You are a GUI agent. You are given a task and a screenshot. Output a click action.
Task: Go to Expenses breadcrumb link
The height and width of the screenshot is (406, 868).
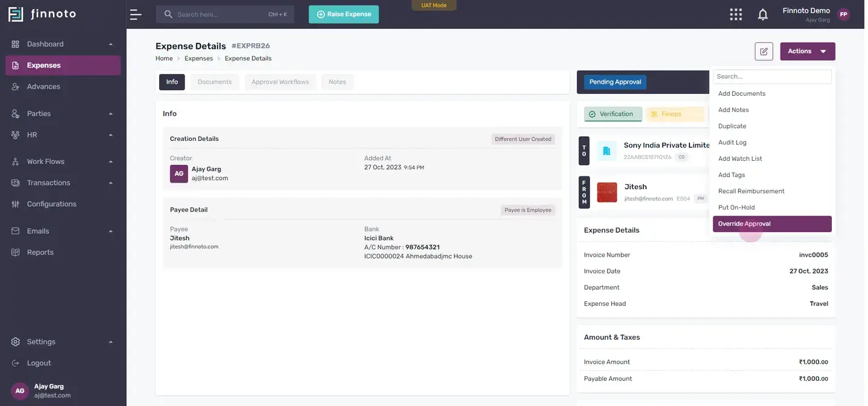point(198,58)
